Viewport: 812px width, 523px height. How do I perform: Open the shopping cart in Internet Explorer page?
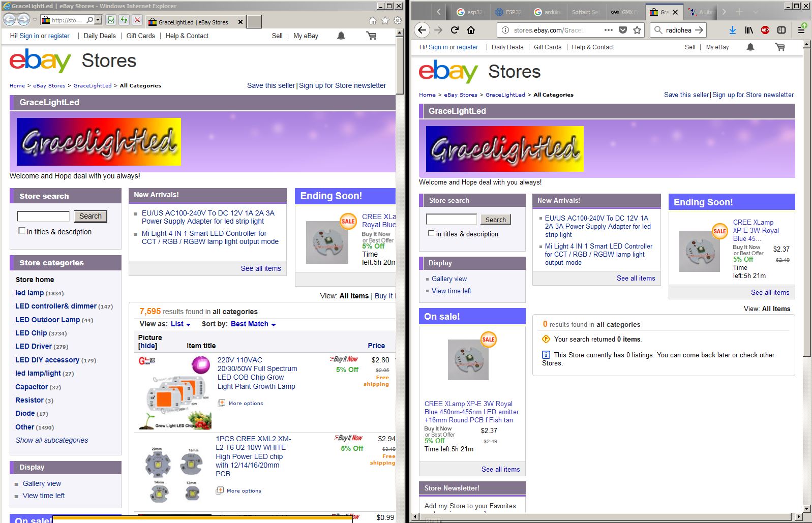372,36
